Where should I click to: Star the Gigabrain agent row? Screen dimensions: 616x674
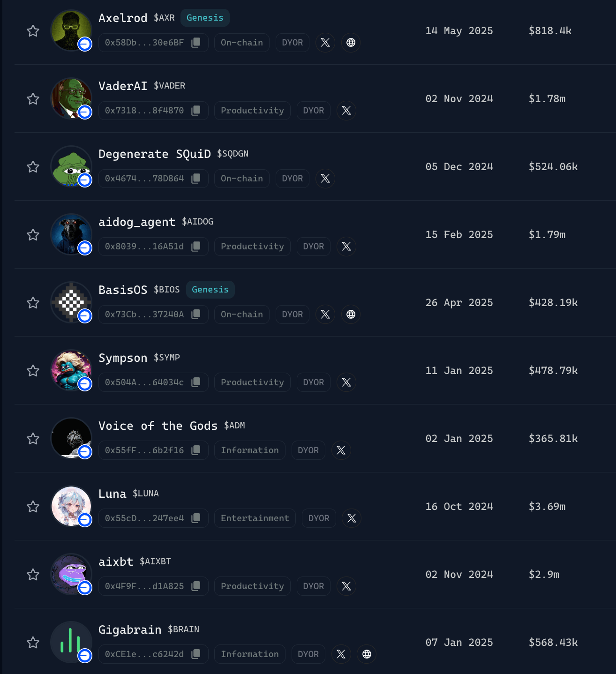(33, 643)
